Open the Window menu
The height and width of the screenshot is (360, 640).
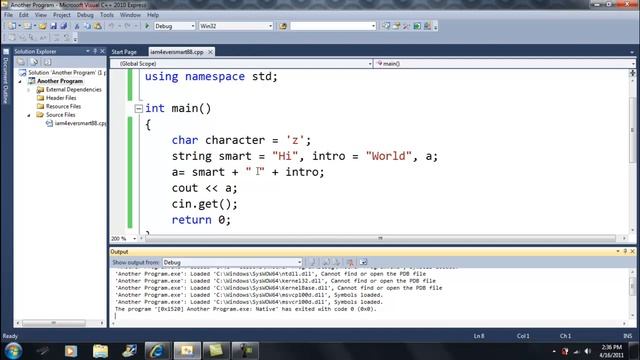130,15
